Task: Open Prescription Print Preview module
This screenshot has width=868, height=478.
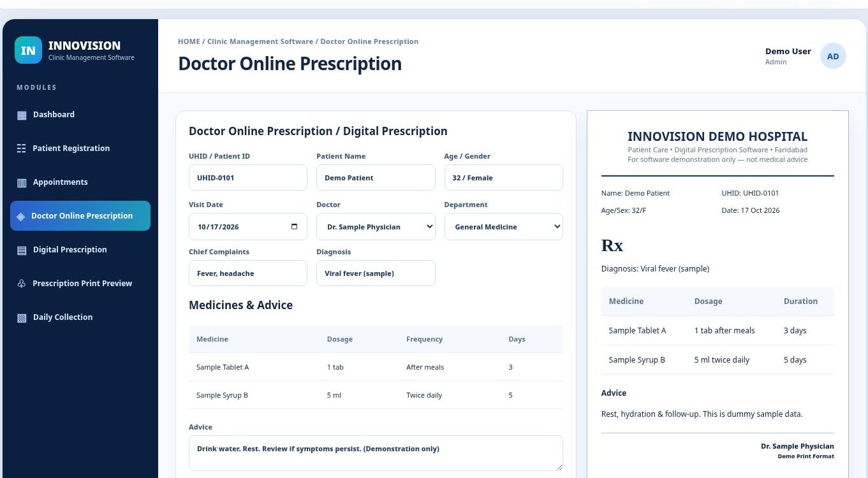Action: pyautogui.click(x=80, y=284)
